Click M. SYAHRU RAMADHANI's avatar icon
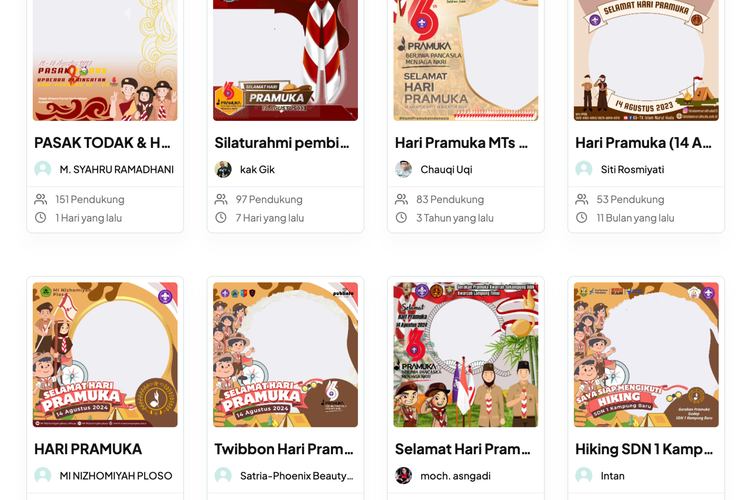 pyautogui.click(x=43, y=169)
